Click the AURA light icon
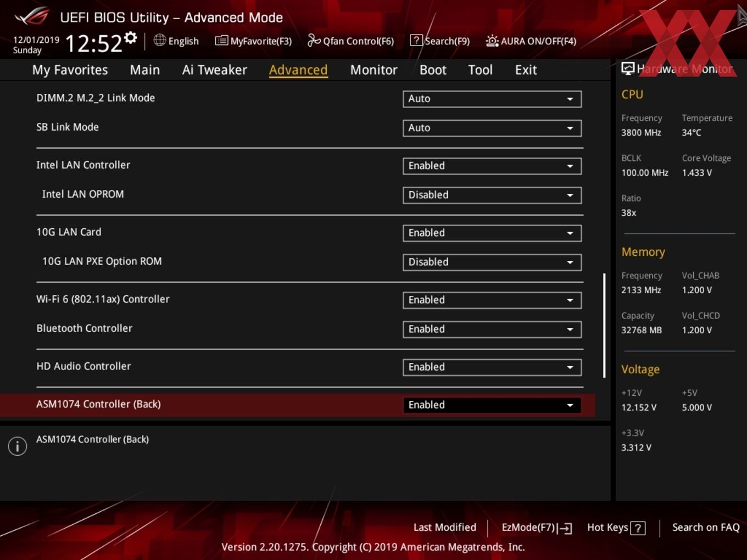Image resolution: width=747 pixels, height=560 pixels. click(492, 41)
